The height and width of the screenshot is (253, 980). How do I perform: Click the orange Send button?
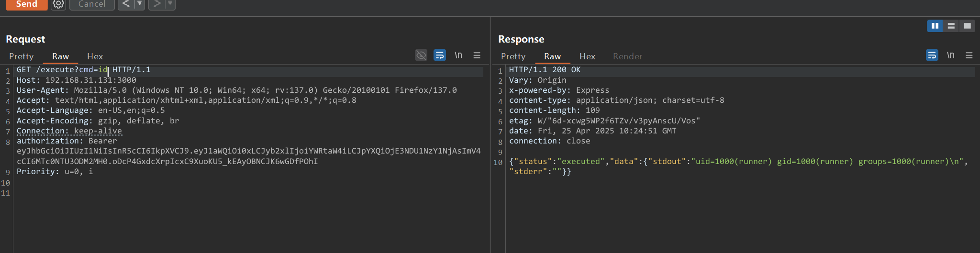coord(26,4)
